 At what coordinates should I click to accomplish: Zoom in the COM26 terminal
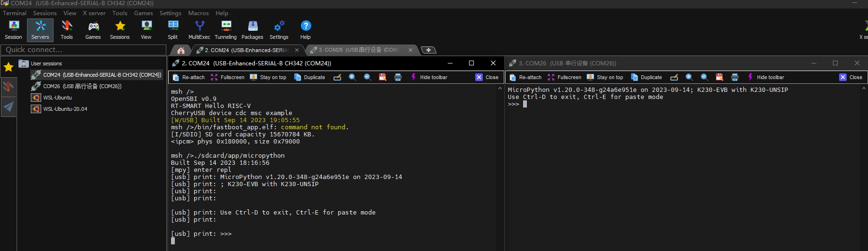click(x=689, y=77)
